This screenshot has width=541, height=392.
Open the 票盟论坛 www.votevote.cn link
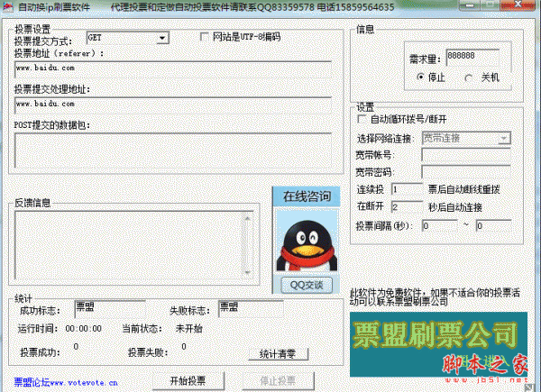click(x=66, y=382)
